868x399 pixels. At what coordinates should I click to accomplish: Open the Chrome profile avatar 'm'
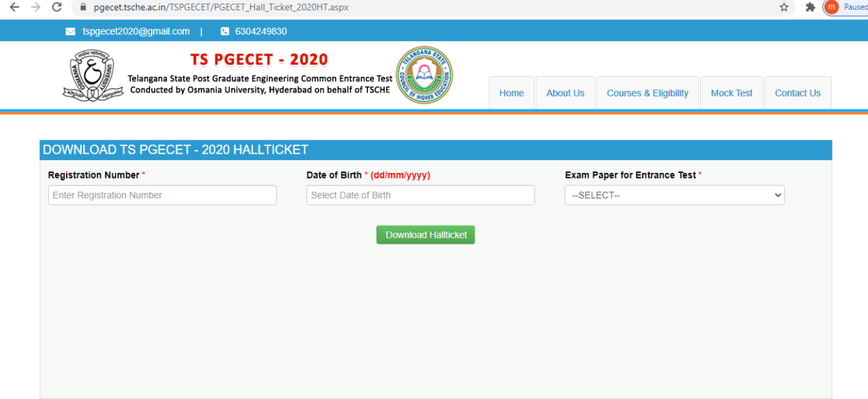click(831, 7)
